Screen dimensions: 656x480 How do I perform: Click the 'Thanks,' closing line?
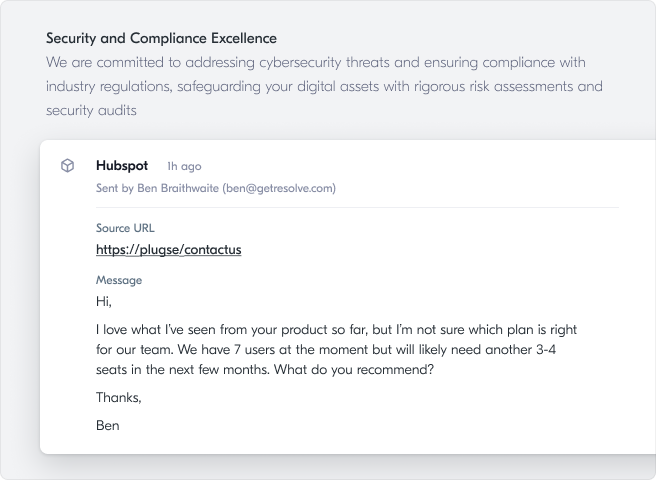tap(118, 397)
